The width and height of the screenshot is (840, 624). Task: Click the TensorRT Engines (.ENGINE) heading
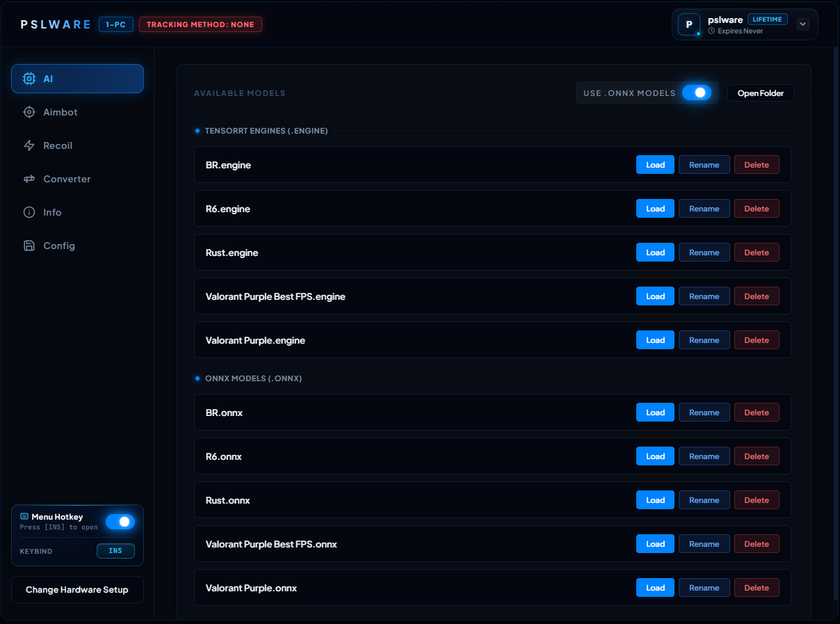[x=266, y=131]
